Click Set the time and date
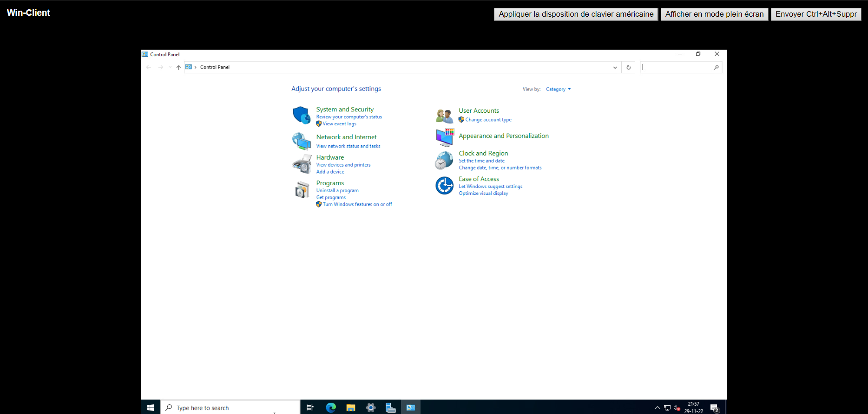The height and width of the screenshot is (414, 868). (481, 161)
